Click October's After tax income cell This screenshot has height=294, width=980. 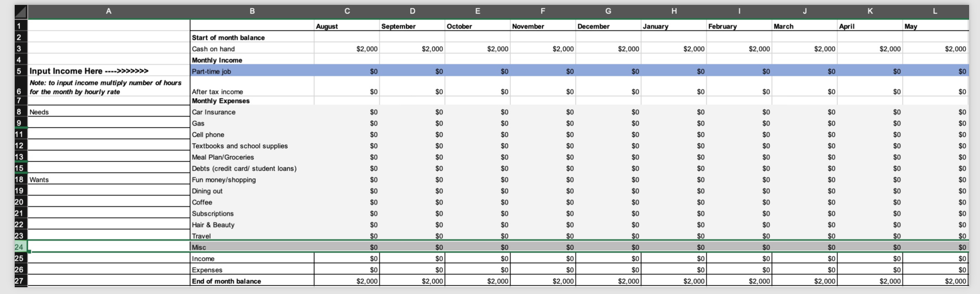coord(478,87)
